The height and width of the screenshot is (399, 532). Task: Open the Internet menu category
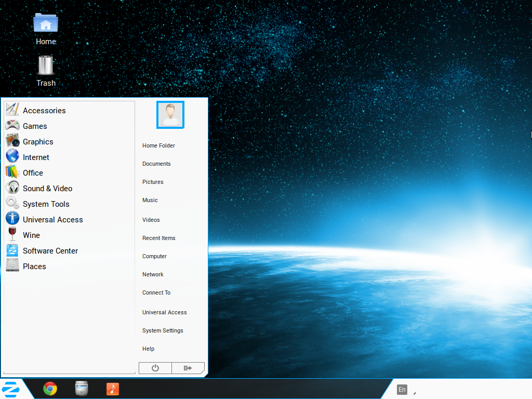36,157
